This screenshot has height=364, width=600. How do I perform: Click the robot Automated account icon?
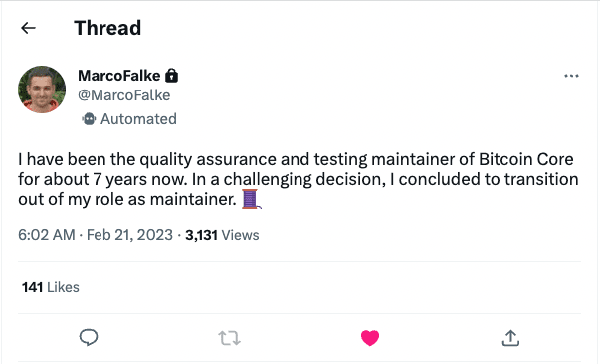coord(89,119)
